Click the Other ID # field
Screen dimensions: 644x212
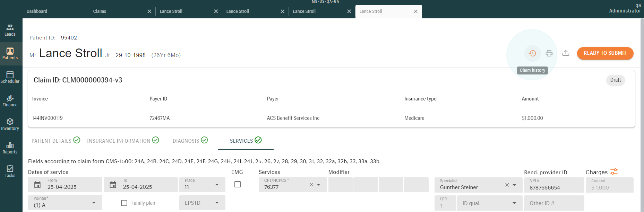[x=554, y=203]
